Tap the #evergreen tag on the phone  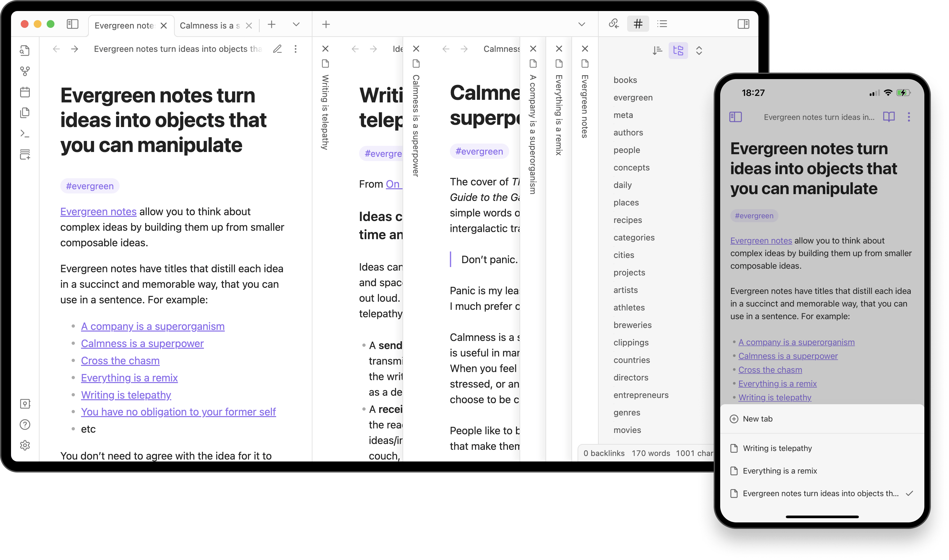tap(754, 216)
